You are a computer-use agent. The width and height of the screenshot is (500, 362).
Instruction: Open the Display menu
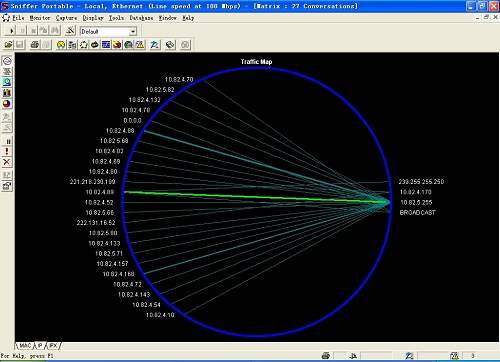93,18
